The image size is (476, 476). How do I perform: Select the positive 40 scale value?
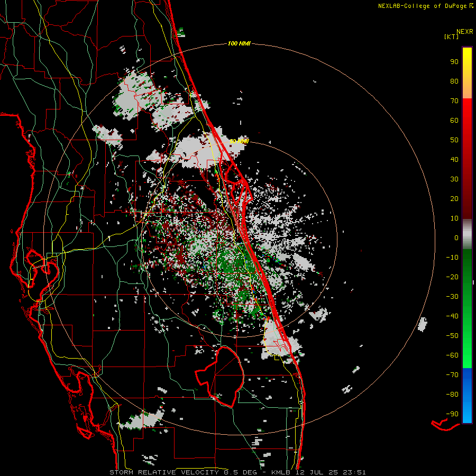pos(454,159)
